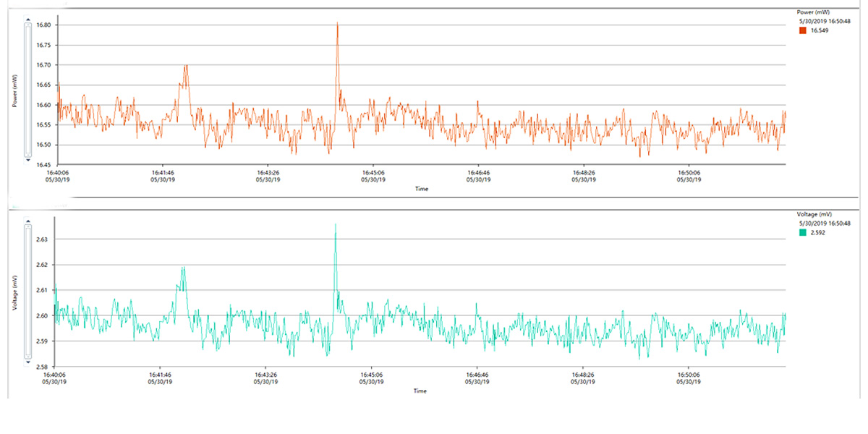
Task: Click the 2.592 voltage reading in legend
Action: [x=818, y=233]
